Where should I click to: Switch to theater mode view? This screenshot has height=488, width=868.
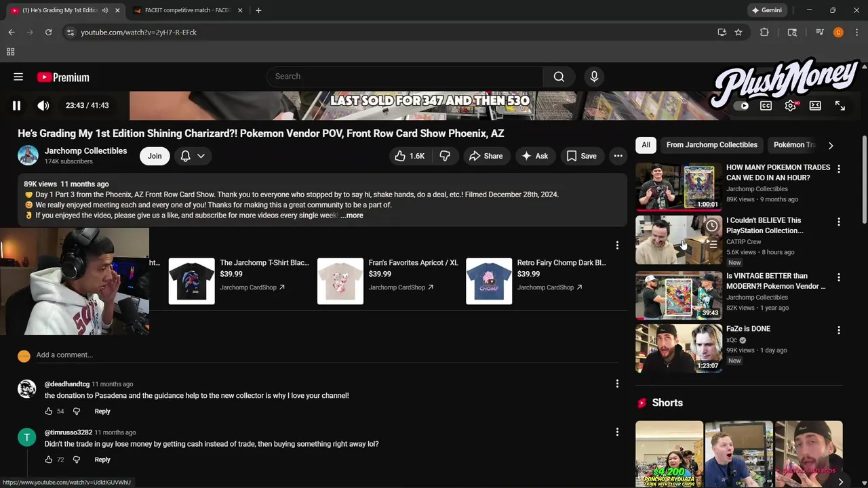(x=815, y=106)
